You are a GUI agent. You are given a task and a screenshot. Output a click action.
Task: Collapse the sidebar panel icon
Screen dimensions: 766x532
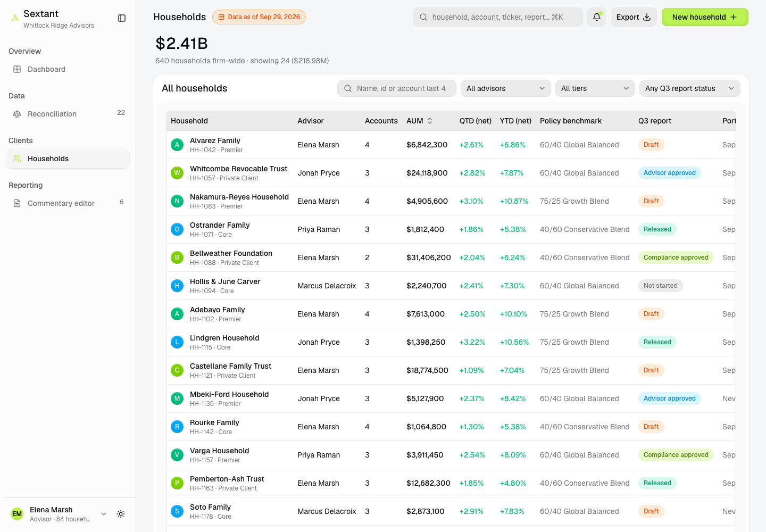coord(122,18)
